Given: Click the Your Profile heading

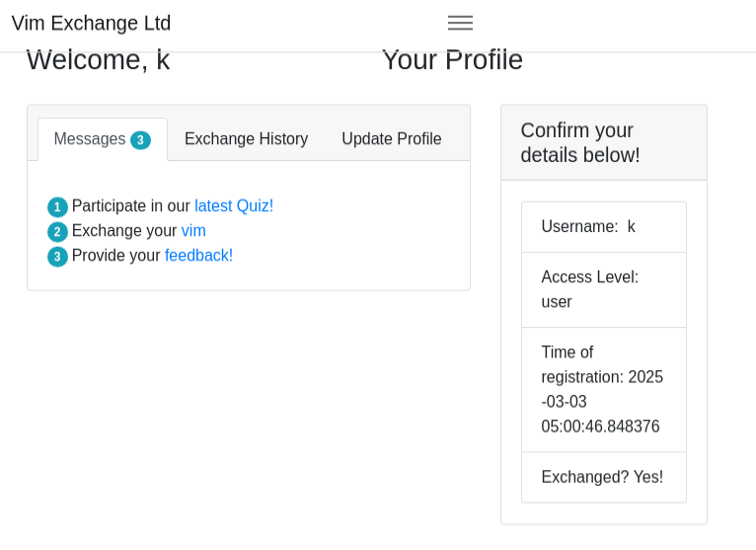Looking at the screenshot, I should (452, 60).
